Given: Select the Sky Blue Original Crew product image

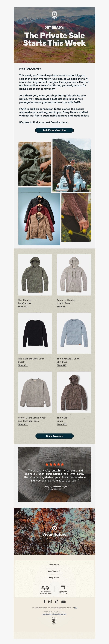Looking at the screenshot, I should pos(74,333).
